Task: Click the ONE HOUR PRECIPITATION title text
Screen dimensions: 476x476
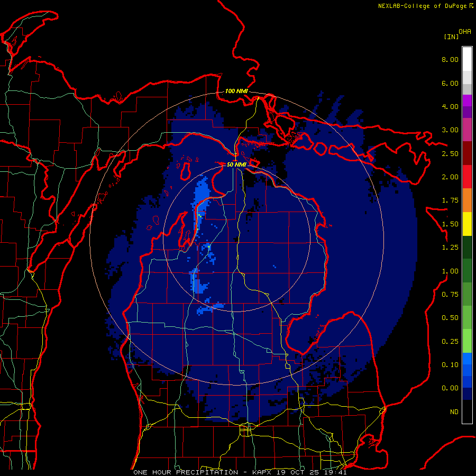Action: [186, 472]
